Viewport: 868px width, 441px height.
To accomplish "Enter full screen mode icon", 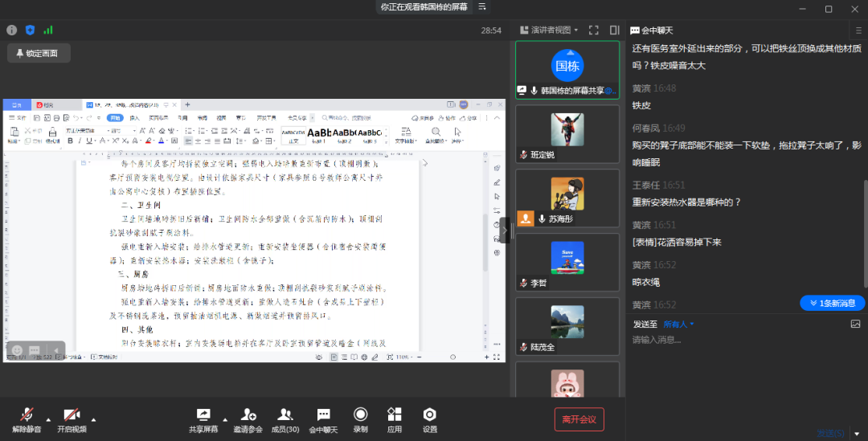I will pyautogui.click(x=594, y=30).
